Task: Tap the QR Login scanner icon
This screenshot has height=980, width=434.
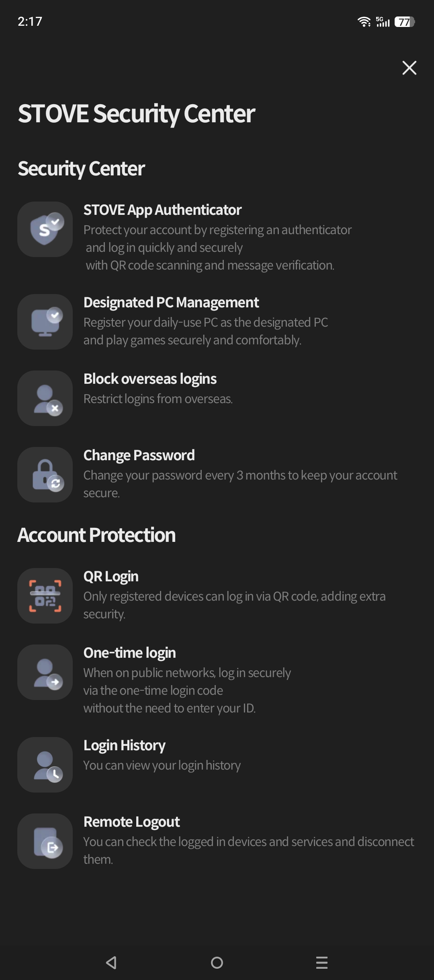Action: point(45,596)
